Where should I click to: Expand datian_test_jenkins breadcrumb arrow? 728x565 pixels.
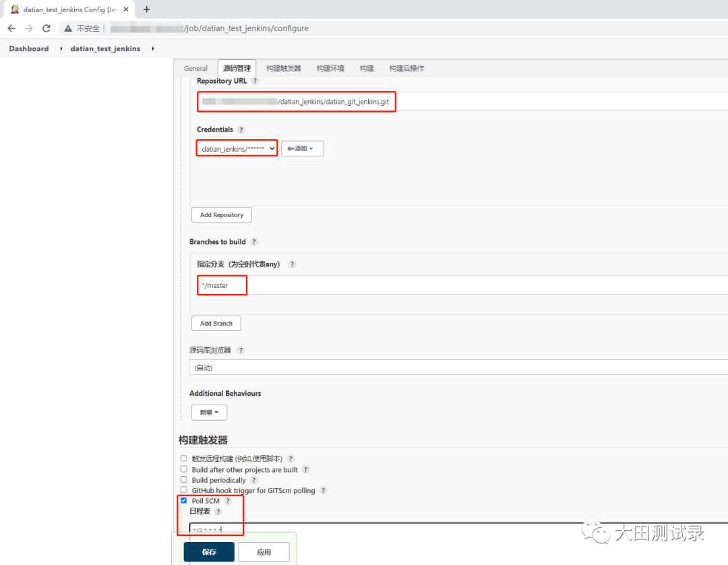coord(153,49)
